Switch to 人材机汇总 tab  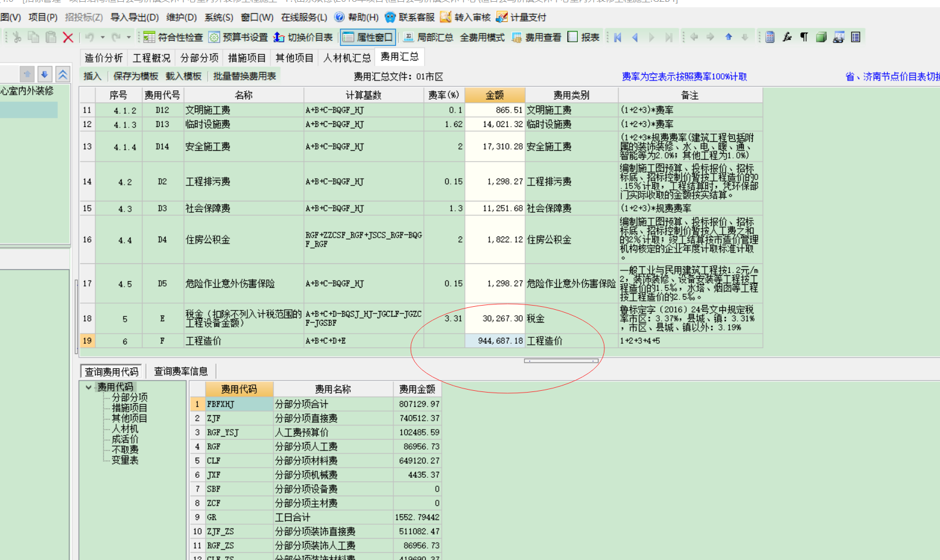[x=347, y=58]
